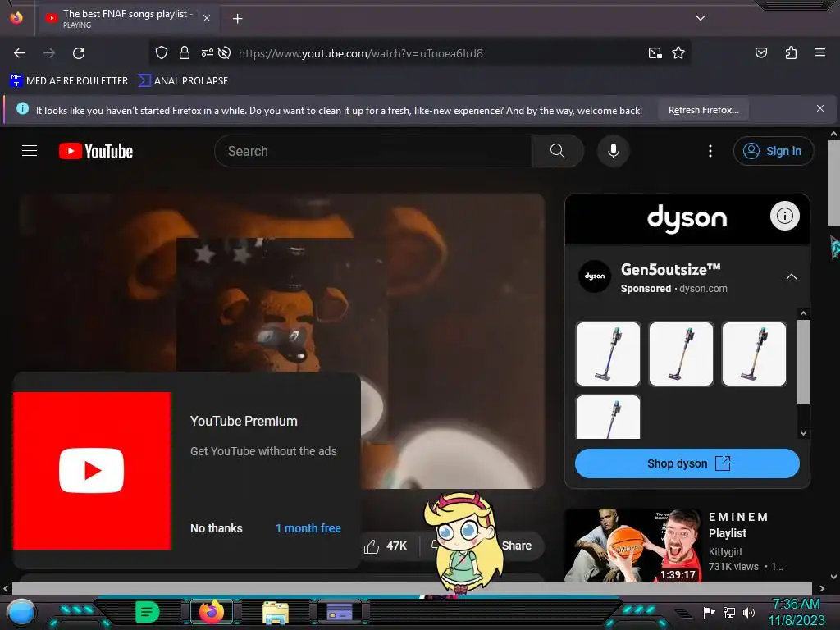
Task: Open the list all tabs chevron
Action: pyautogui.click(x=701, y=18)
